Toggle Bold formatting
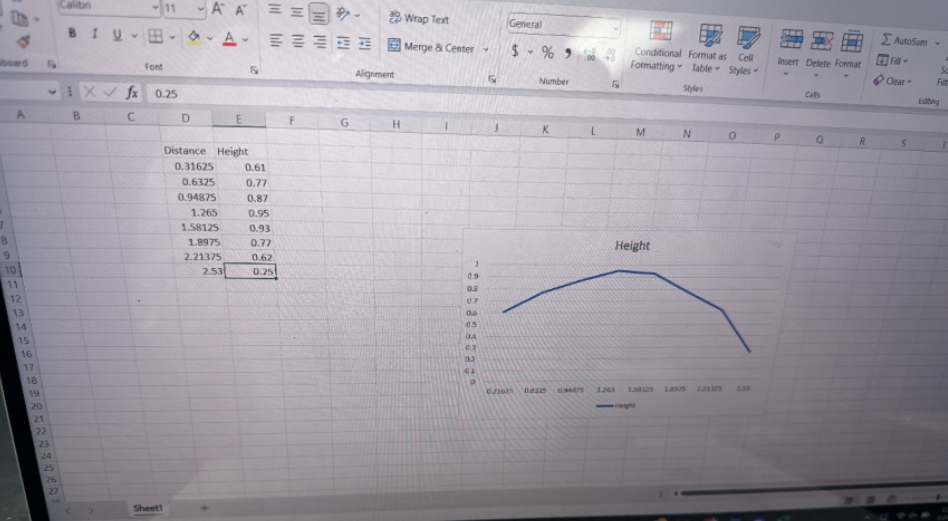 pos(73,34)
